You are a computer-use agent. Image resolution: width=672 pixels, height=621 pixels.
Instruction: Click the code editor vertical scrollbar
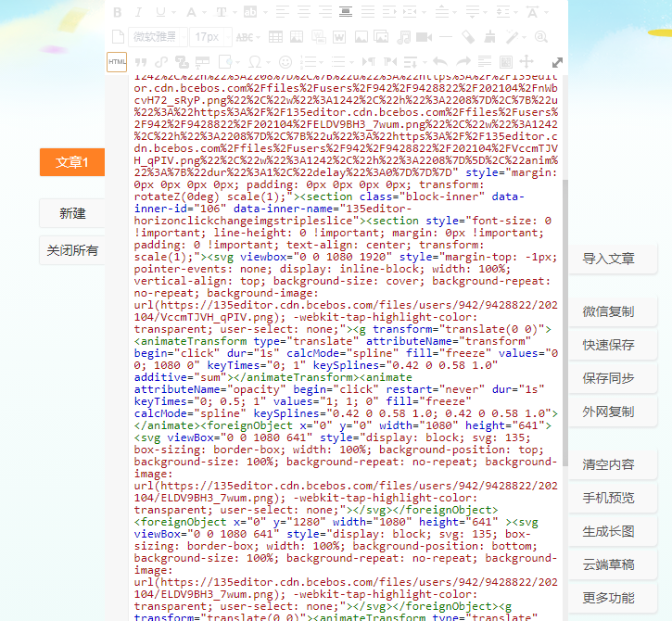point(565,323)
